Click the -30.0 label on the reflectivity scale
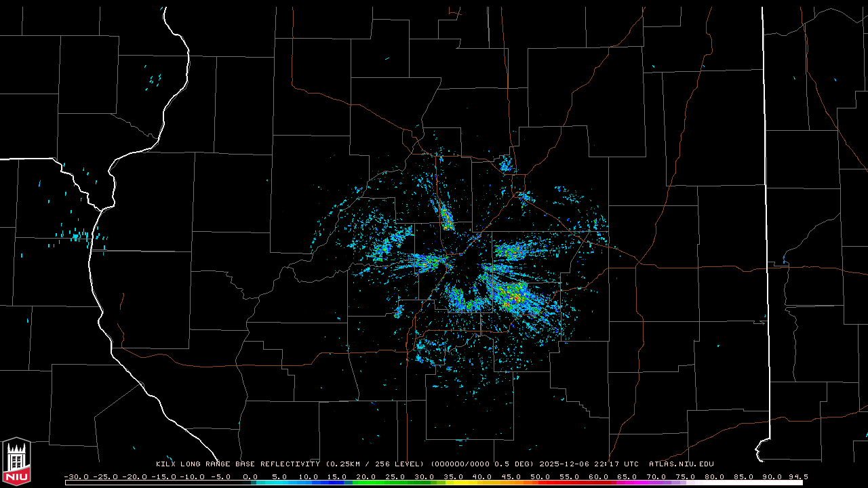 click(76, 476)
